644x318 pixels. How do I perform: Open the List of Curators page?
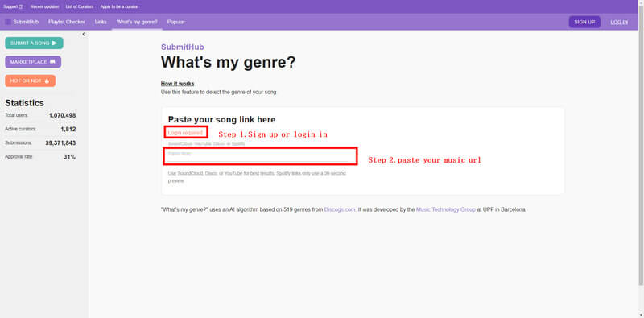80,7
